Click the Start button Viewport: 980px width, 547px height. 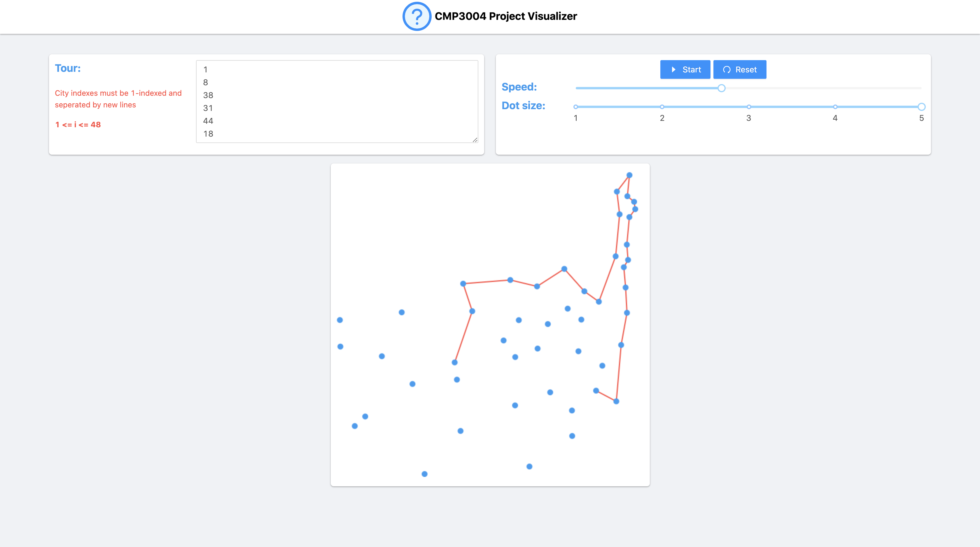[685, 70]
